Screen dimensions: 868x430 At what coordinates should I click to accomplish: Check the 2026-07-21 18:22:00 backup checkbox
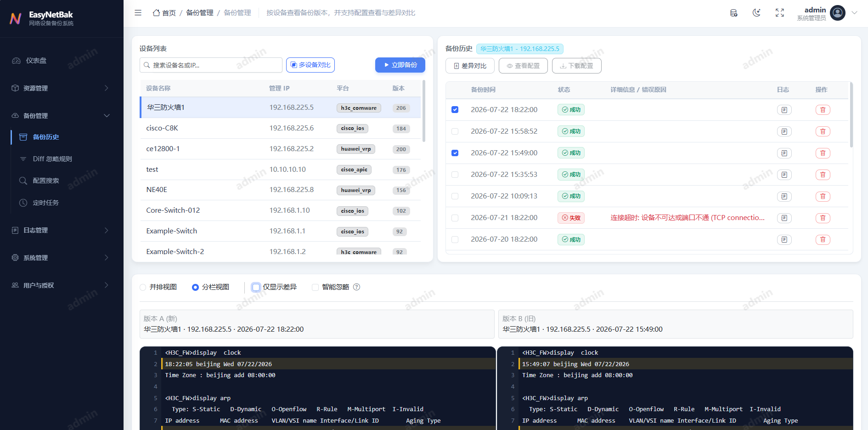(455, 218)
